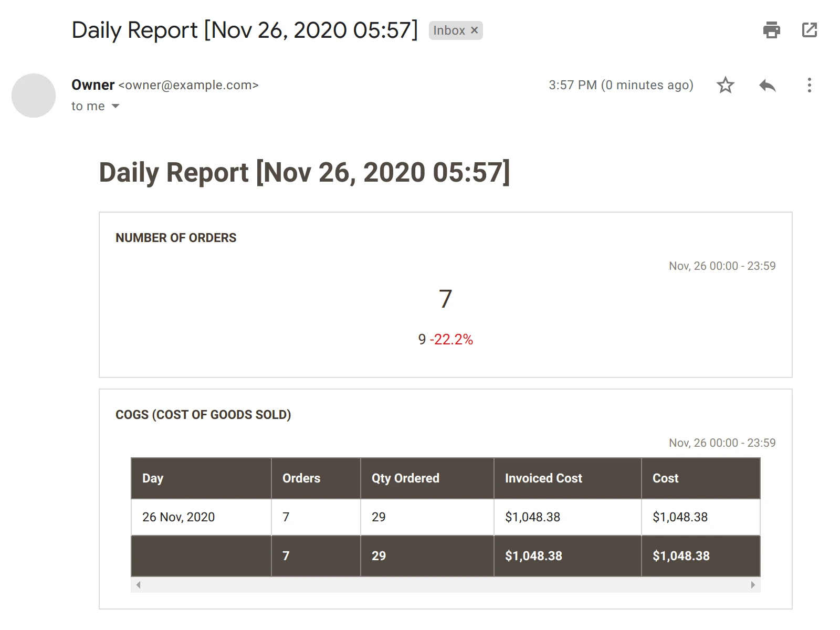
Task: Select the red -22.2% percentage indicator
Action: pos(451,340)
